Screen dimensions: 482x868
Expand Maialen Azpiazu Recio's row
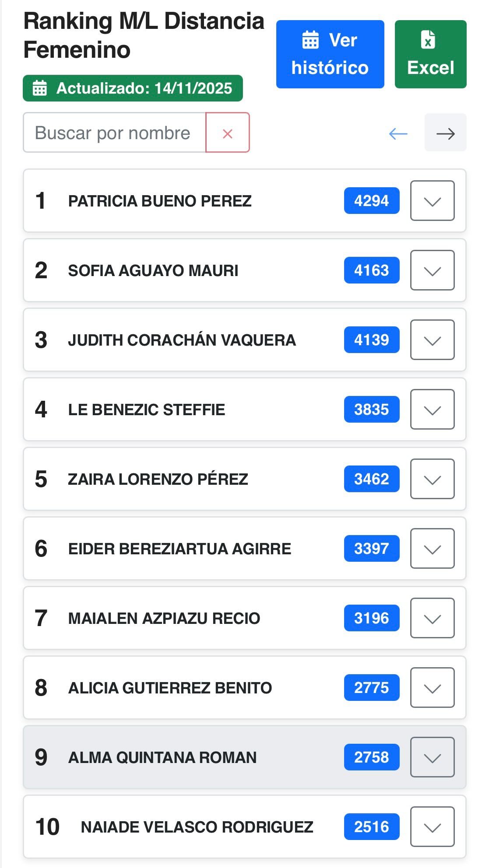(x=432, y=618)
